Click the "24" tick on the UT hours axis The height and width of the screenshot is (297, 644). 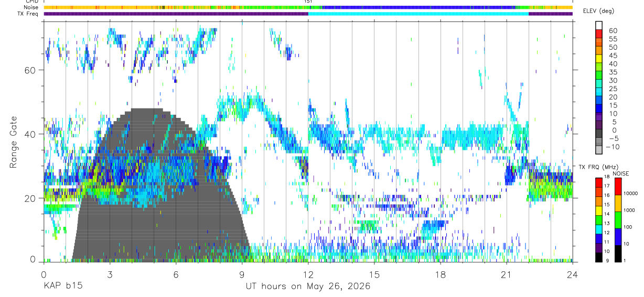pyautogui.click(x=572, y=274)
